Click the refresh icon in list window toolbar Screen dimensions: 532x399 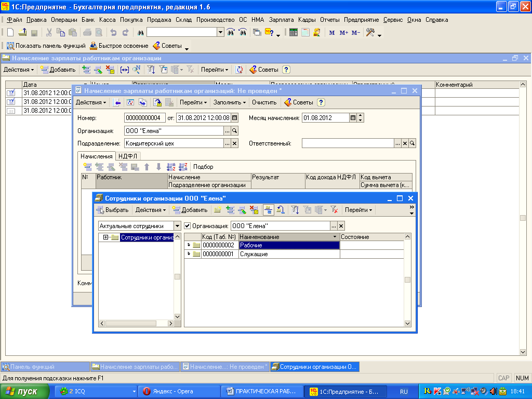239,70
